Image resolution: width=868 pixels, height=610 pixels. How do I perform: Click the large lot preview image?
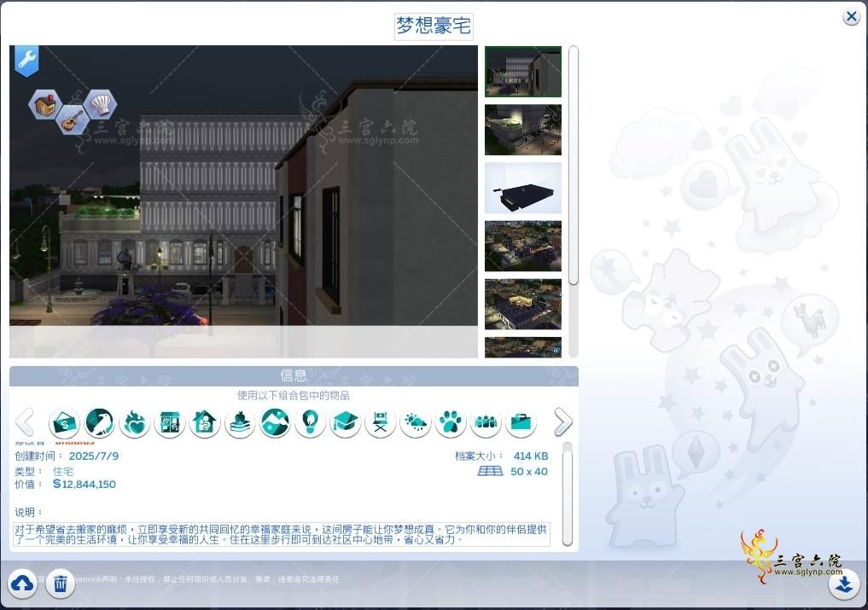click(x=243, y=201)
